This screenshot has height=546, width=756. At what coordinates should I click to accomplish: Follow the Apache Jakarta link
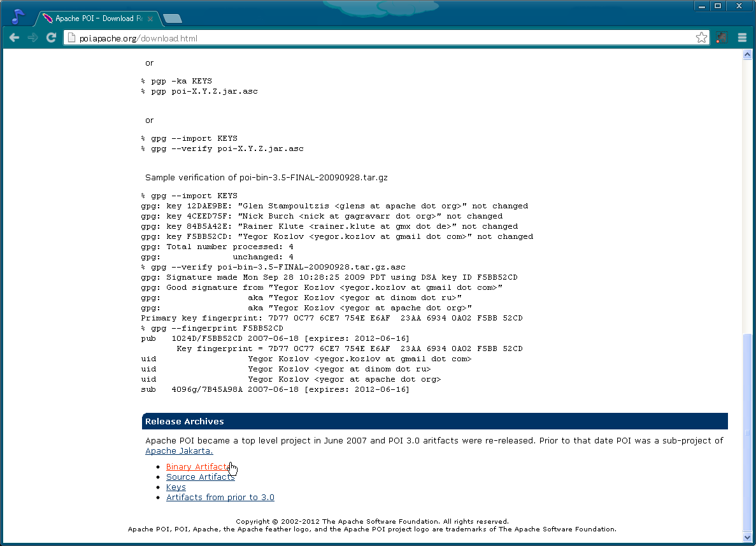coord(179,450)
